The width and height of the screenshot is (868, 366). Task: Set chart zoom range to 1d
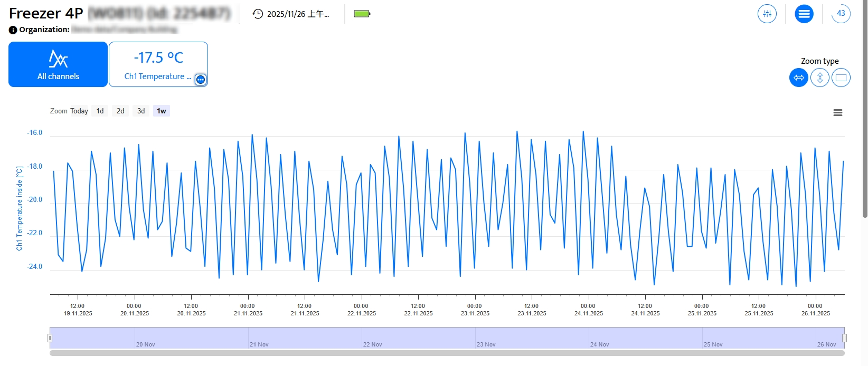(x=100, y=111)
